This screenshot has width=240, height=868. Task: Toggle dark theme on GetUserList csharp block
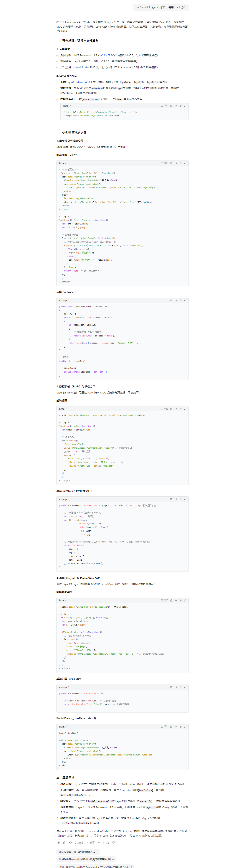(181, 499)
